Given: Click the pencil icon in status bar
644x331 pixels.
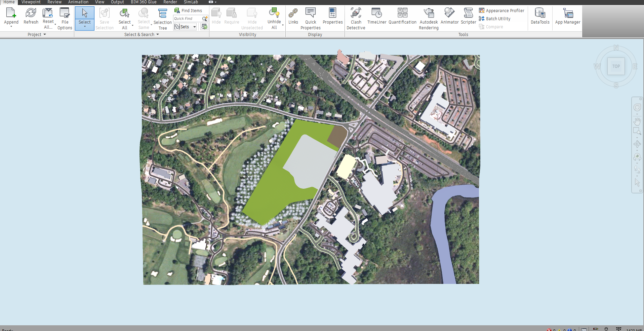Looking at the screenshot, I should click(x=596, y=329).
